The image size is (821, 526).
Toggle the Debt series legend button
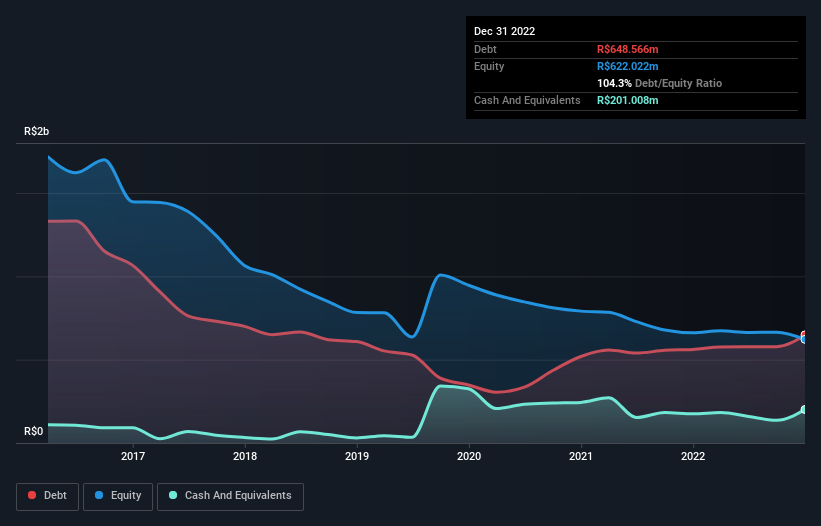pyautogui.click(x=48, y=496)
